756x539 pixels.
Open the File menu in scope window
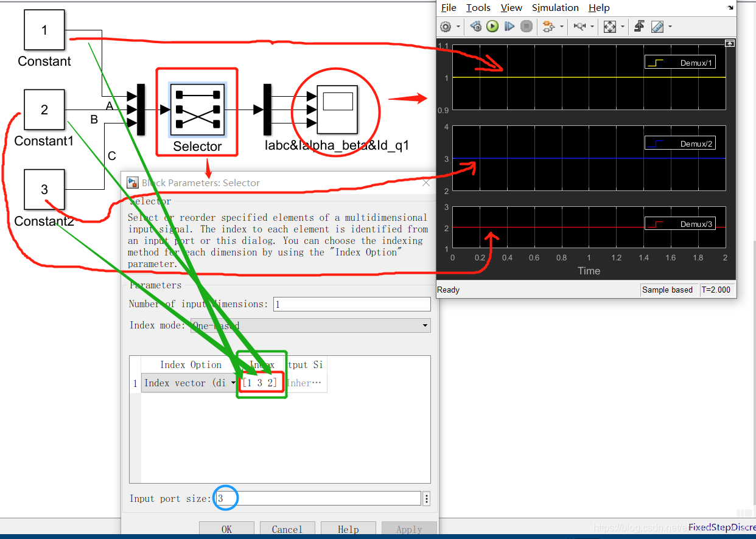[x=449, y=8]
